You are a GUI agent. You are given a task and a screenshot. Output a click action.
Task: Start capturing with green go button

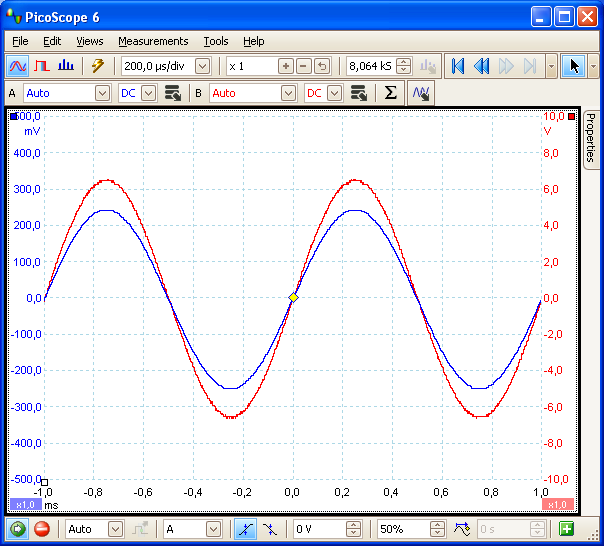[17, 529]
